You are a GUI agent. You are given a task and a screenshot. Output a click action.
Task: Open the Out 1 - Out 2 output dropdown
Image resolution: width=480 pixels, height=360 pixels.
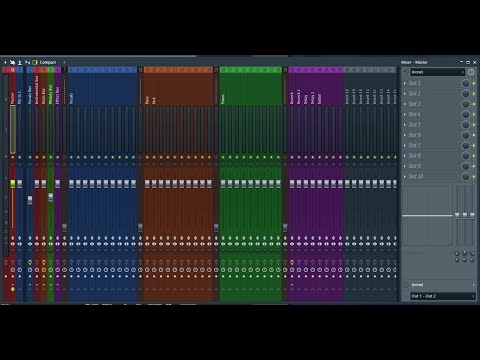443,296
